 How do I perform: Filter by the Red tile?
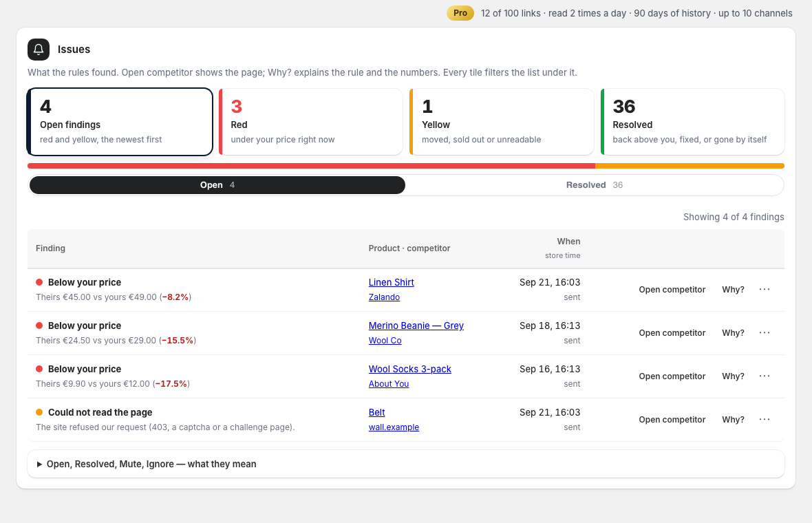coord(311,122)
